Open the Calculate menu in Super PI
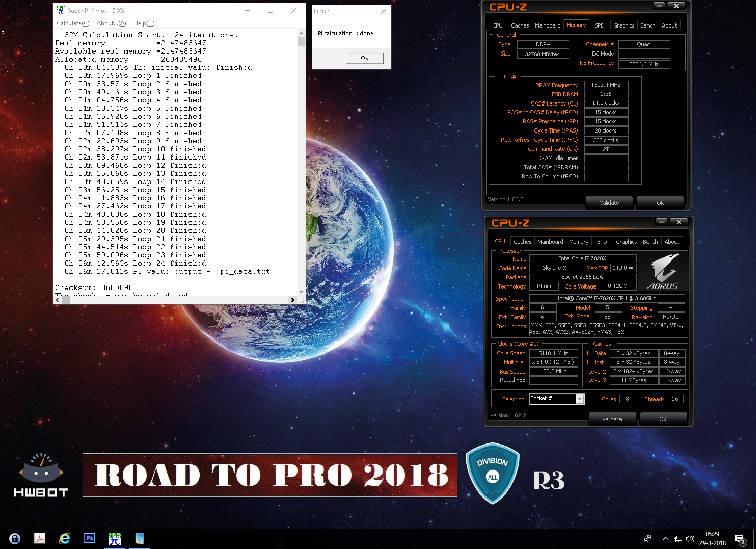The width and height of the screenshot is (756, 549). click(73, 23)
